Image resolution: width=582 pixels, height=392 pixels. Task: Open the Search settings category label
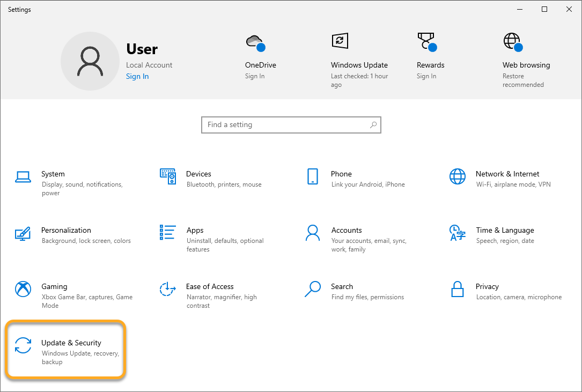click(x=342, y=286)
